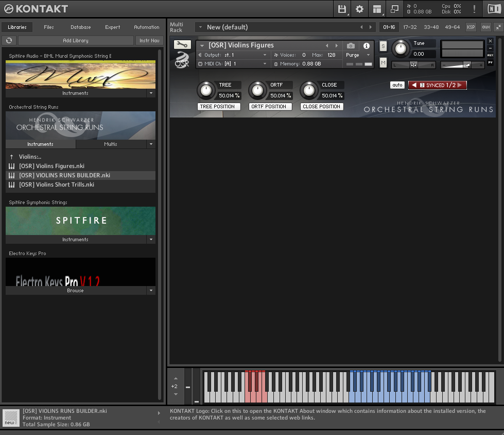Image resolution: width=504 pixels, height=435 pixels.
Task: Select rack page 17-32
Action: 410,27
